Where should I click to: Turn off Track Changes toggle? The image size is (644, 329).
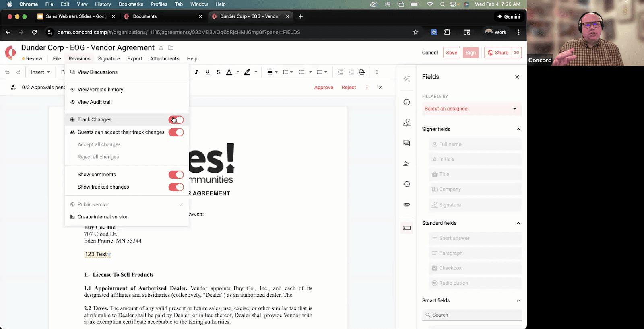(x=176, y=120)
